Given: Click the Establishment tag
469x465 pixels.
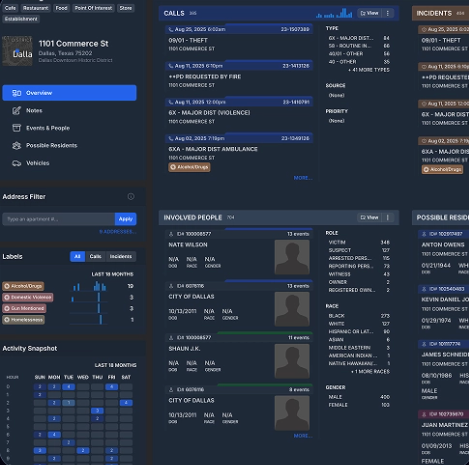Looking at the screenshot, I should [21, 19].
